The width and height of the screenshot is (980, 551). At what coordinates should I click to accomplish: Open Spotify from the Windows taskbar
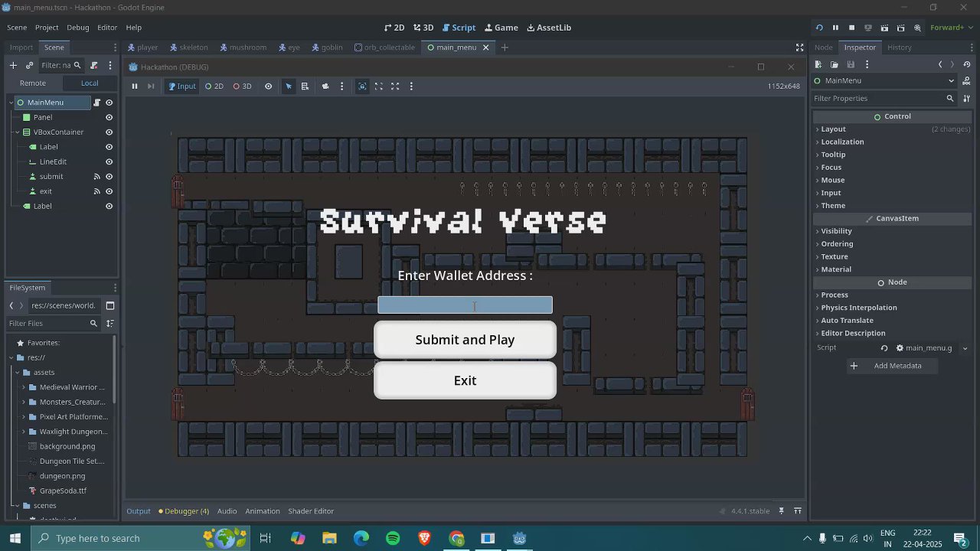[393, 538]
